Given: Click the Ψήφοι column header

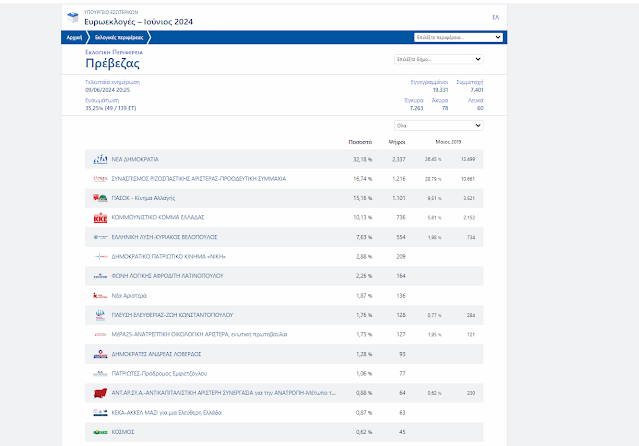Looking at the screenshot, I should click(x=397, y=142).
